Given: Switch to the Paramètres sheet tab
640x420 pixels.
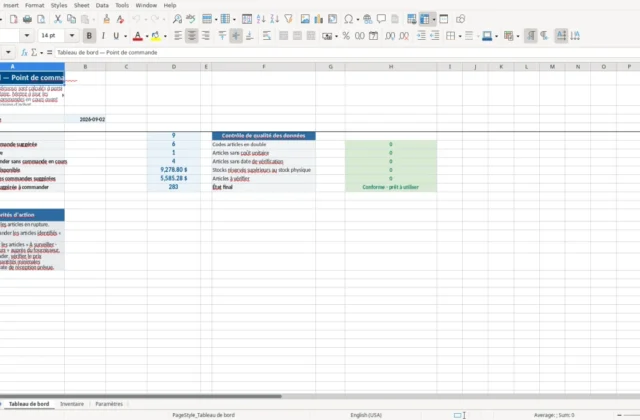Looking at the screenshot, I should (109, 404).
